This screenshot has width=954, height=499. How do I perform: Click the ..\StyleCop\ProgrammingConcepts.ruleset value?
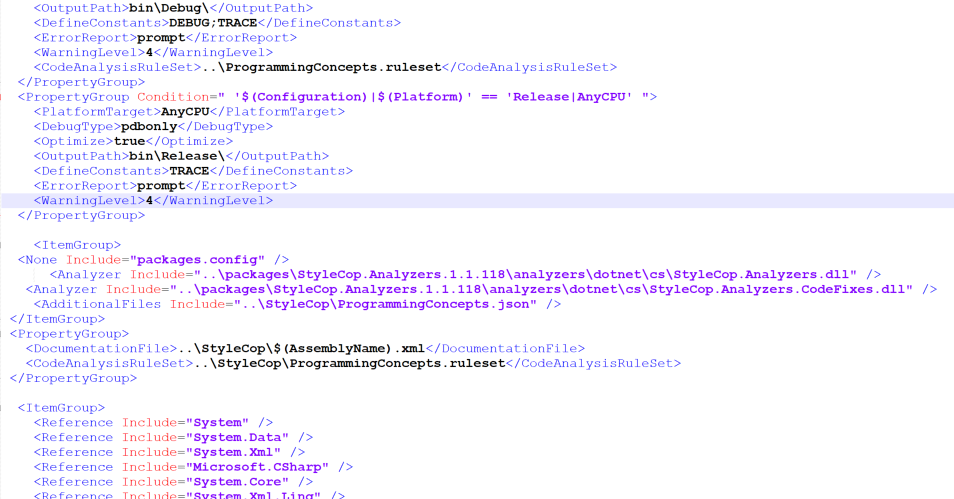point(349,363)
